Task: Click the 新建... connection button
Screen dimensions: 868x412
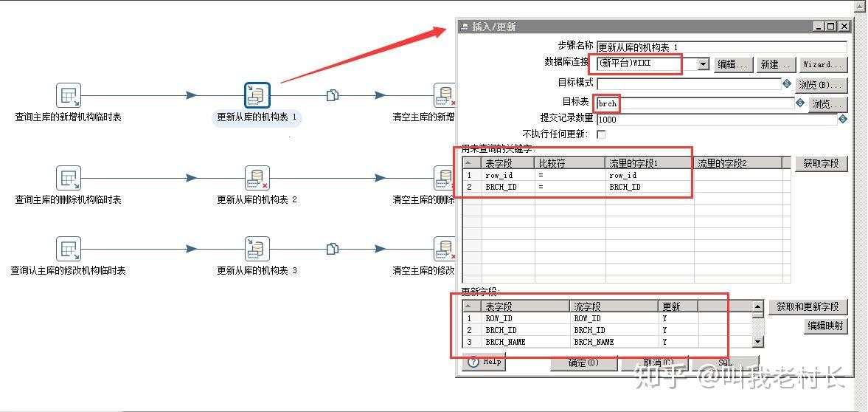Action: click(x=777, y=64)
